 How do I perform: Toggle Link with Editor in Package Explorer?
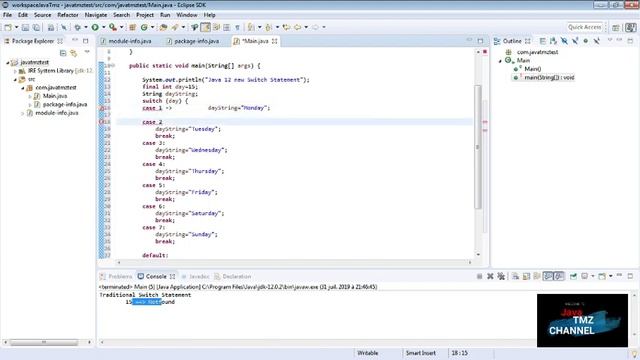(73, 53)
